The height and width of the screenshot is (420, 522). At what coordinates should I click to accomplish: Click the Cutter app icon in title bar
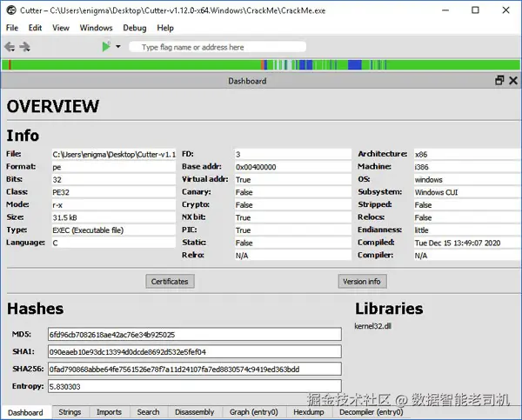tap(10, 10)
